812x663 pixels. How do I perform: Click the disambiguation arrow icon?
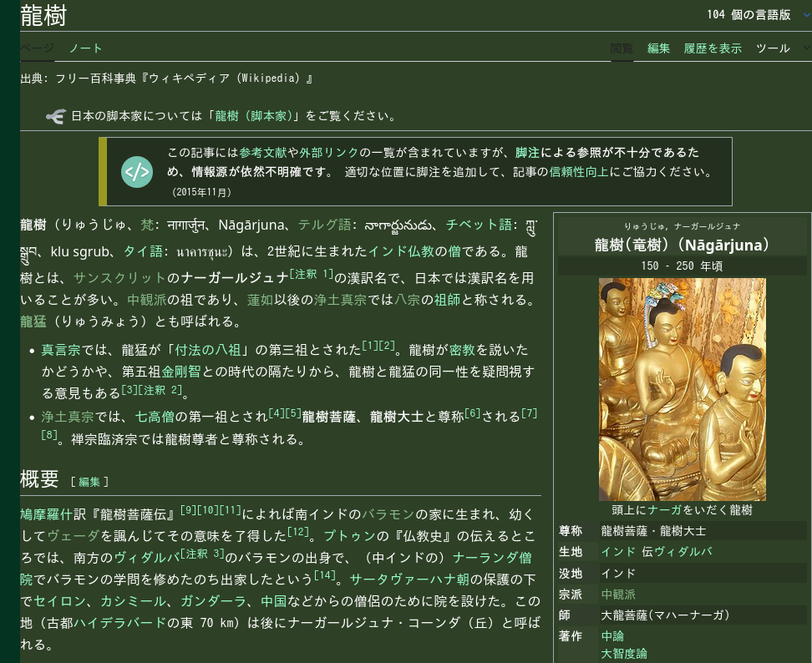pos(56,116)
